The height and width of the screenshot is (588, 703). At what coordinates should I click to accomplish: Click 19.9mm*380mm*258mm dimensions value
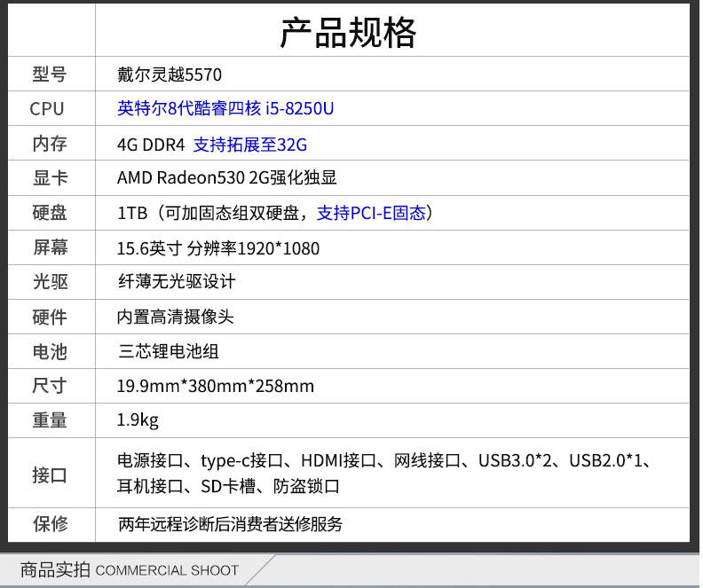(216, 386)
